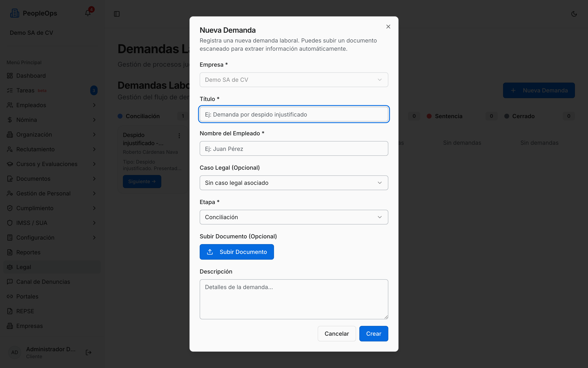The width and height of the screenshot is (588, 368).
Task: Click the Canal de Denuncias message icon
Action: [10, 282]
